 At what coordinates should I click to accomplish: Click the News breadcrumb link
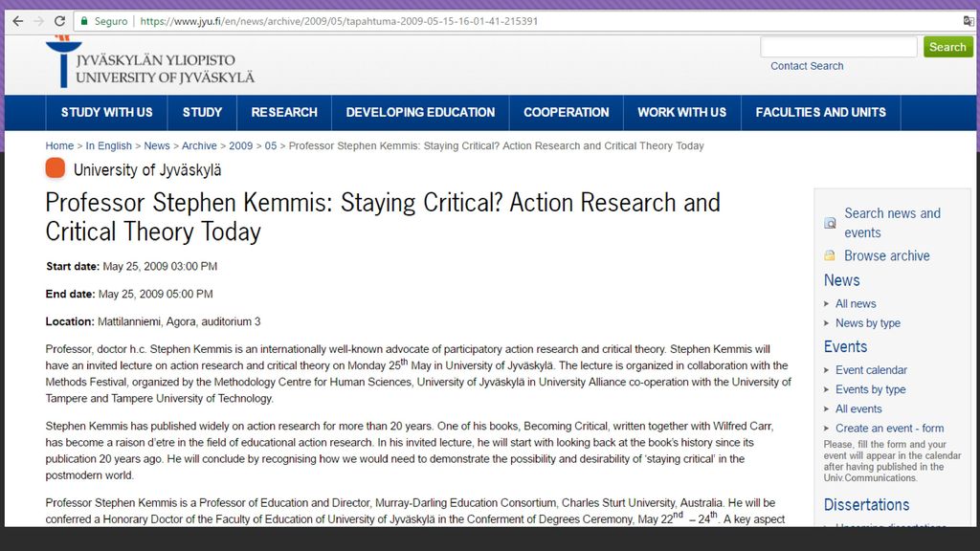coord(157,145)
